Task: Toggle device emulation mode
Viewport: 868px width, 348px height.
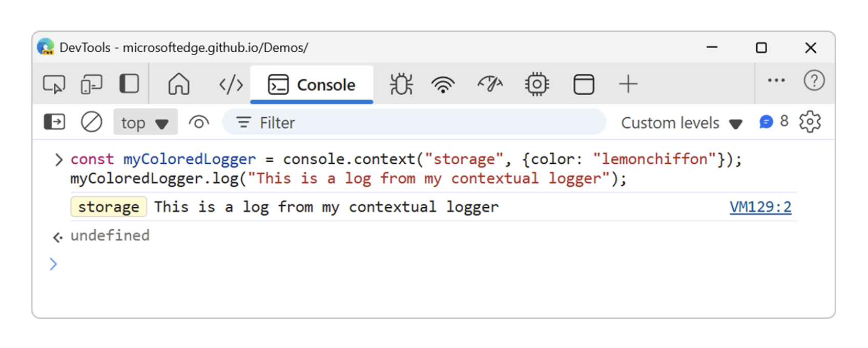Action: 92,84
